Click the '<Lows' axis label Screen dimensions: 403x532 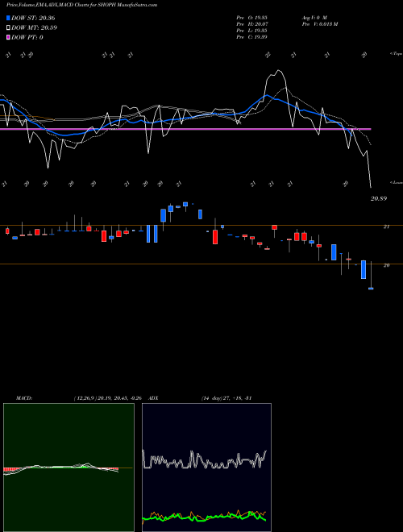pos(396,182)
